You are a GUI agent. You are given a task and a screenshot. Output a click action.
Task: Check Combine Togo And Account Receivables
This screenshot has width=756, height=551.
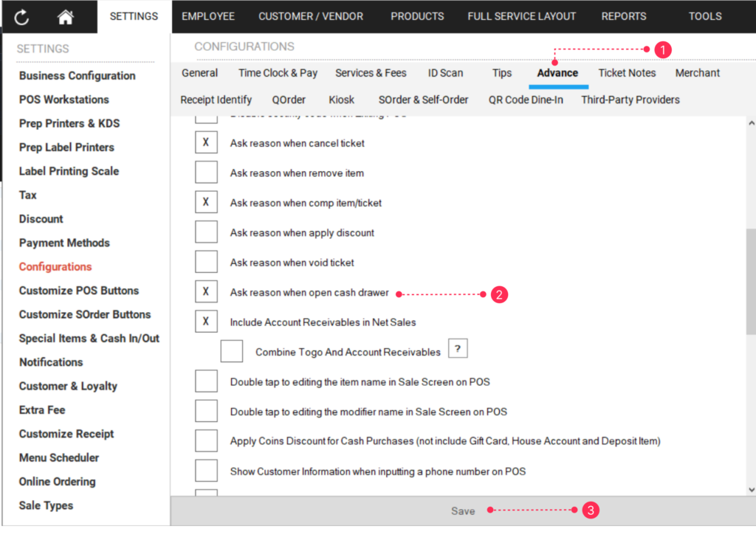click(x=231, y=352)
